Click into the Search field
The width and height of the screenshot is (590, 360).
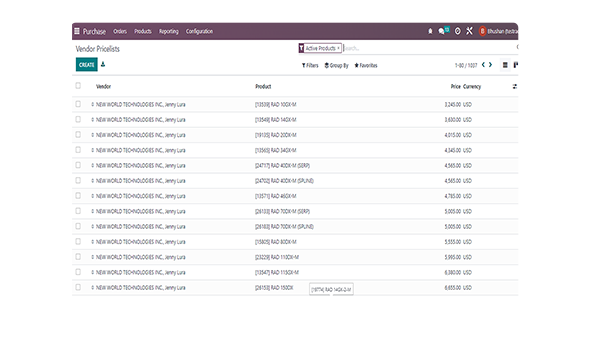(429, 48)
